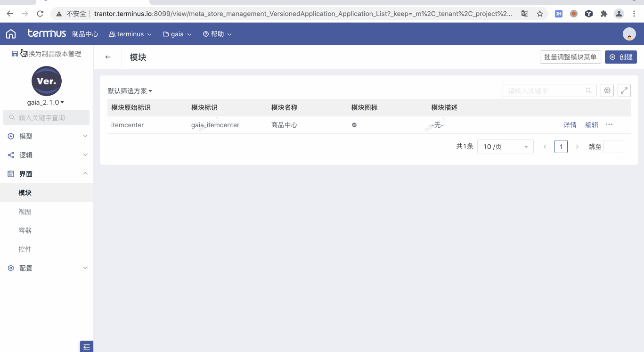644x352 pixels.
Task: Click the 创建 button
Action: click(620, 57)
